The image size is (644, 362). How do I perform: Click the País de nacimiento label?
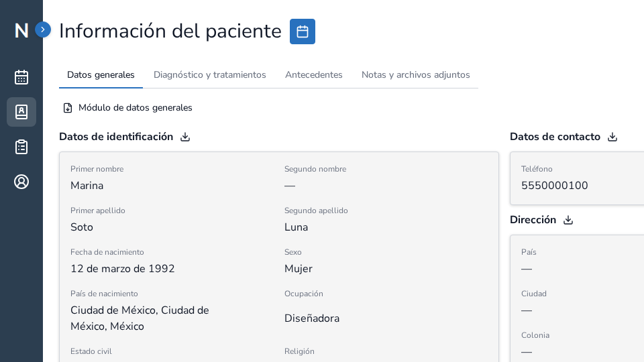click(105, 294)
